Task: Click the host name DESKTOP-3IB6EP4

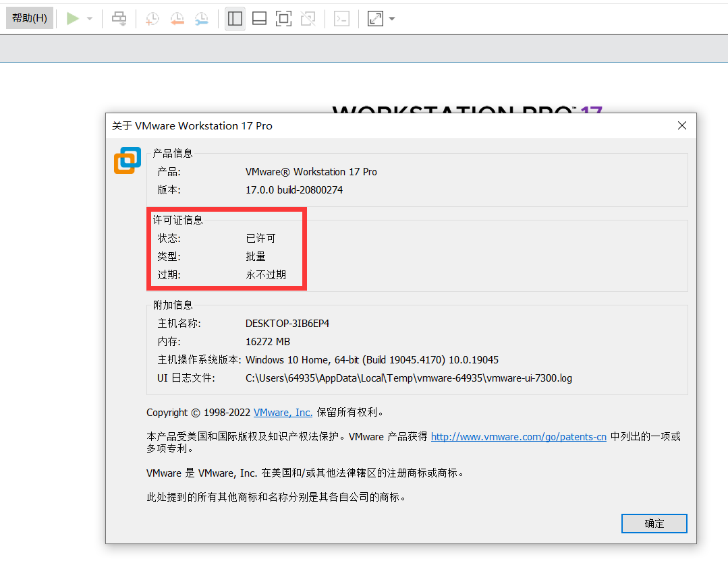Action: coord(287,324)
